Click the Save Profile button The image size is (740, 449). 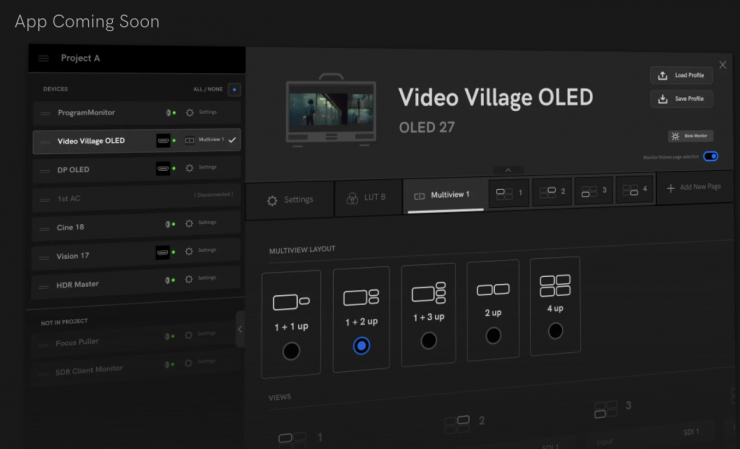(x=681, y=98)
